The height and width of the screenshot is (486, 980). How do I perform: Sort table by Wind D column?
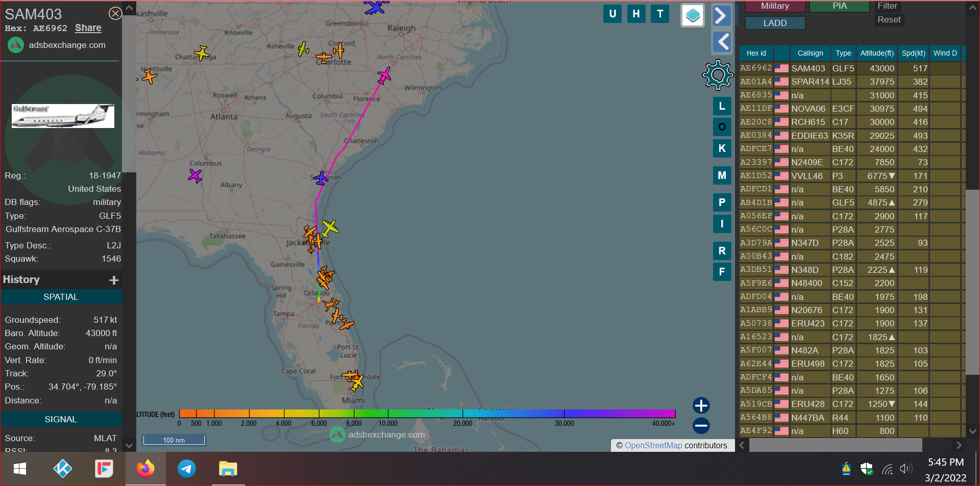pos(945,53)
